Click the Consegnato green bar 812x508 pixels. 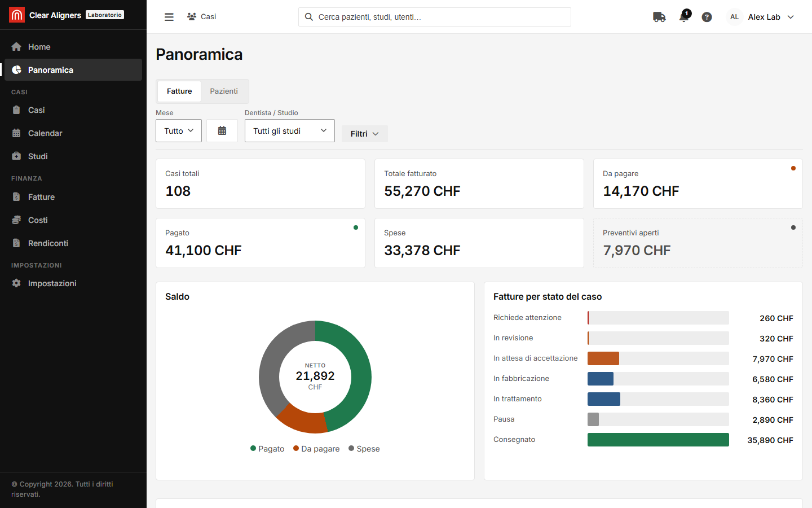click(x=658, y=440)
